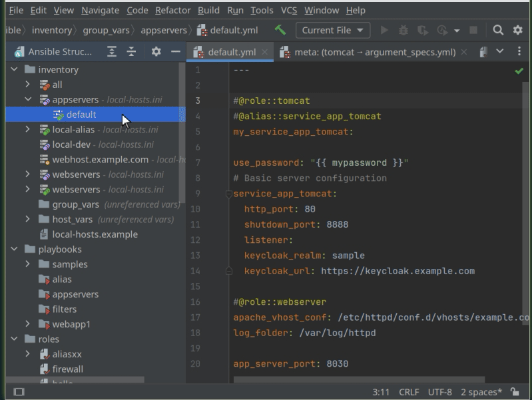The height and width of the screenshot is (400, 532).
Task: Expand the all inventory group
Action: coord(28,84)
